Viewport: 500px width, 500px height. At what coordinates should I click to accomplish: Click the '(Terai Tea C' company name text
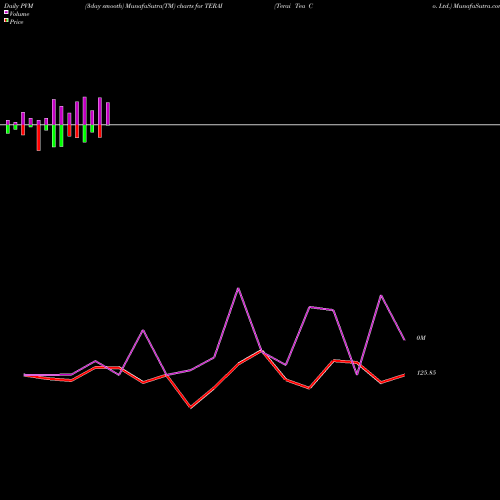293,6
